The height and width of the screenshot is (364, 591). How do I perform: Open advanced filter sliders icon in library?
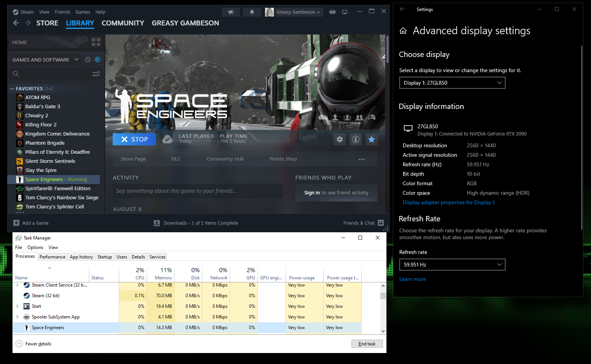coord(96,74)
